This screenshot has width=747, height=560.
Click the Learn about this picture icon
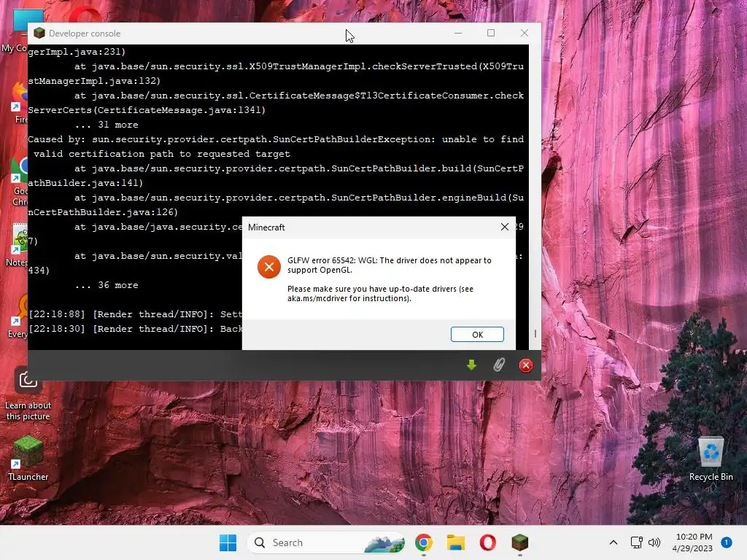[x=28, y=393]
